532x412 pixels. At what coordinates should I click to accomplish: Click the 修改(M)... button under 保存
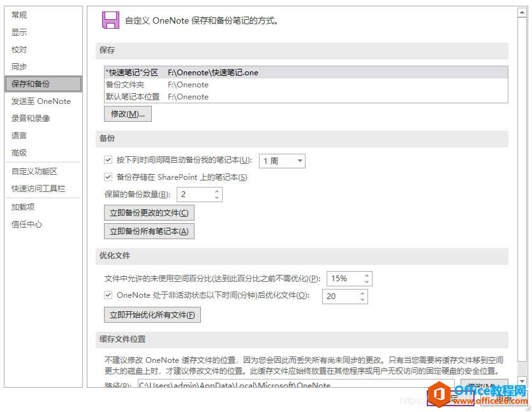[x=128, y=114]
